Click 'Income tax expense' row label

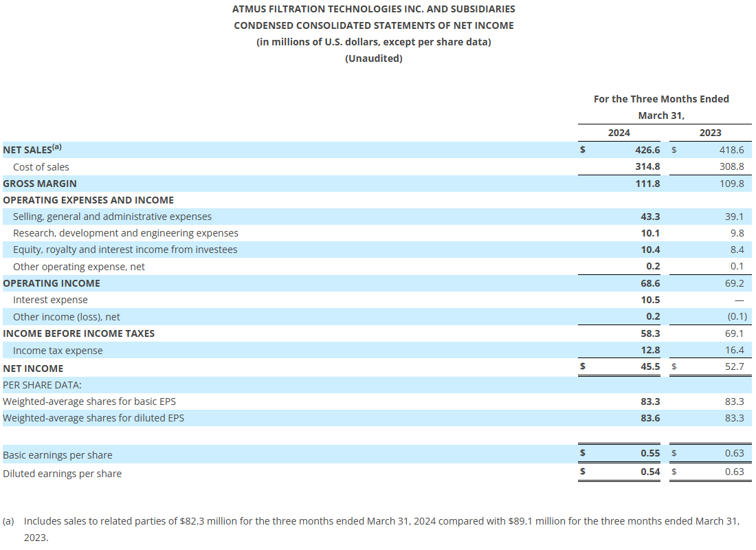pyautogui.click(x=58, y=351)
